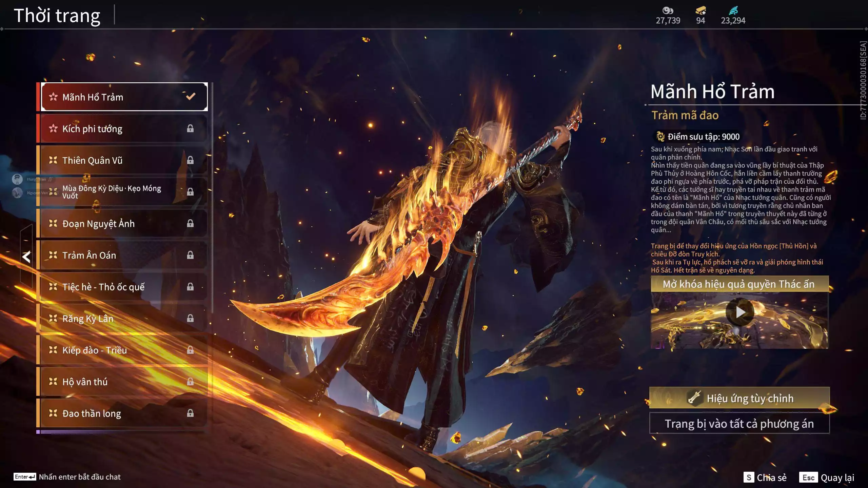Screen dimensions: 868x488
Task: Select Mùa Đông Kỳ Diệu · Kẹo Móng Vuốt
Action: coord(123,192)
